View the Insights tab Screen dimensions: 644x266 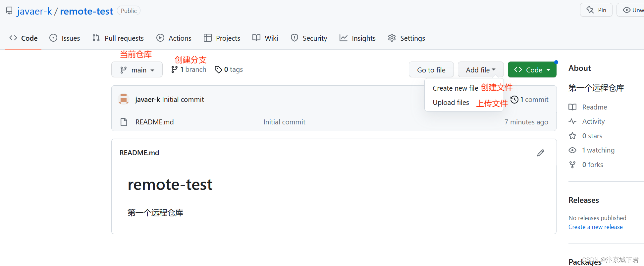pos(357,38)
